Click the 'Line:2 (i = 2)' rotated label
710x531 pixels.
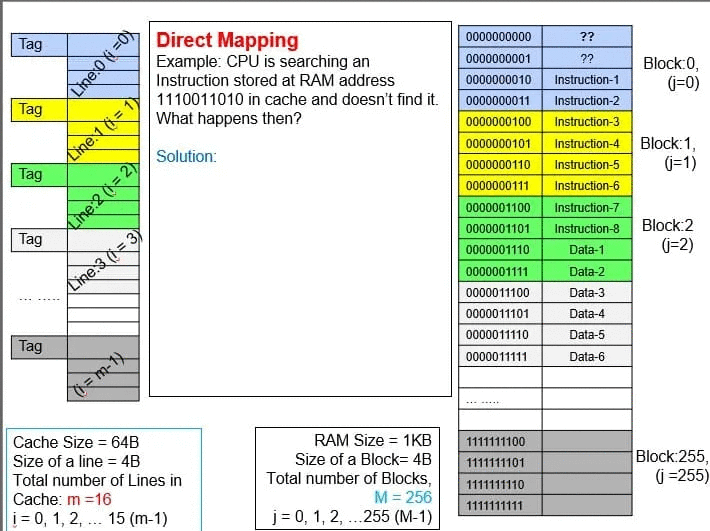(102, 196)
